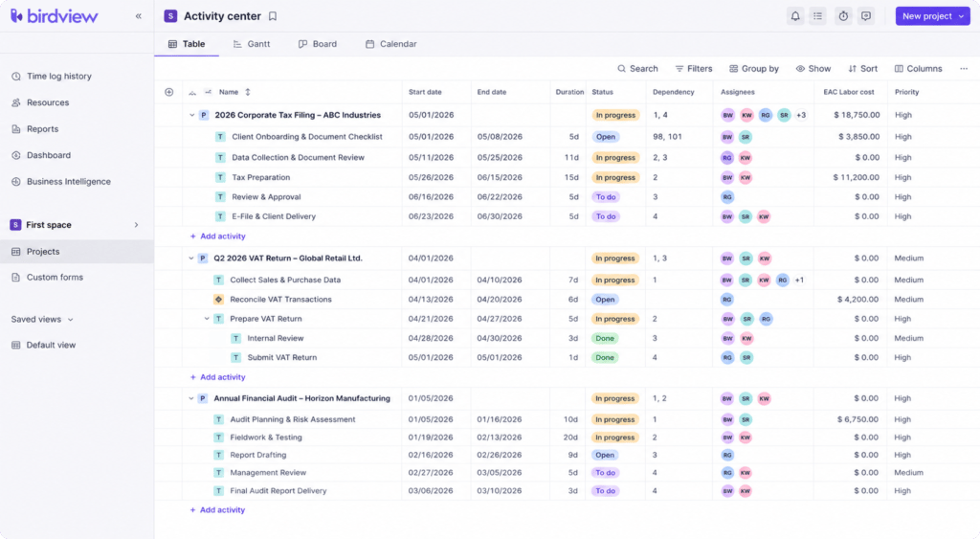Switch to the Table tab
Viewport: 980px width, 539px height.
(x=187, y=44)
